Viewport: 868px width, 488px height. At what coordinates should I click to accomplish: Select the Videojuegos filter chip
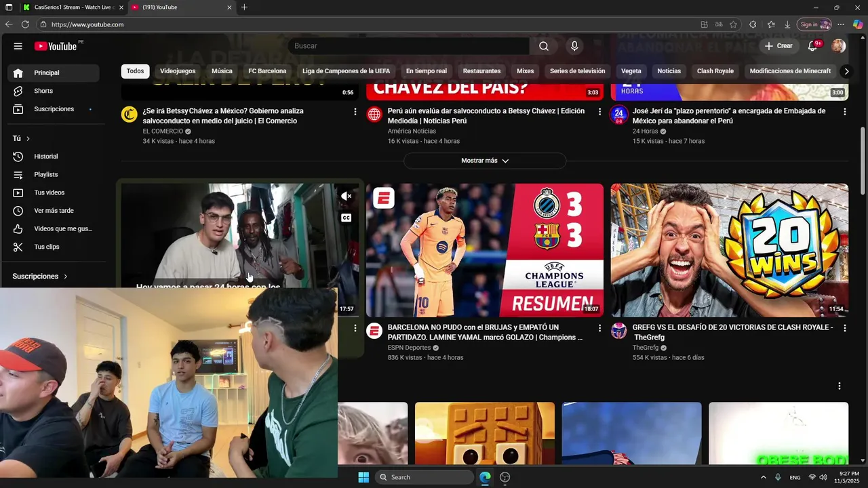click(x=178, y=71)
